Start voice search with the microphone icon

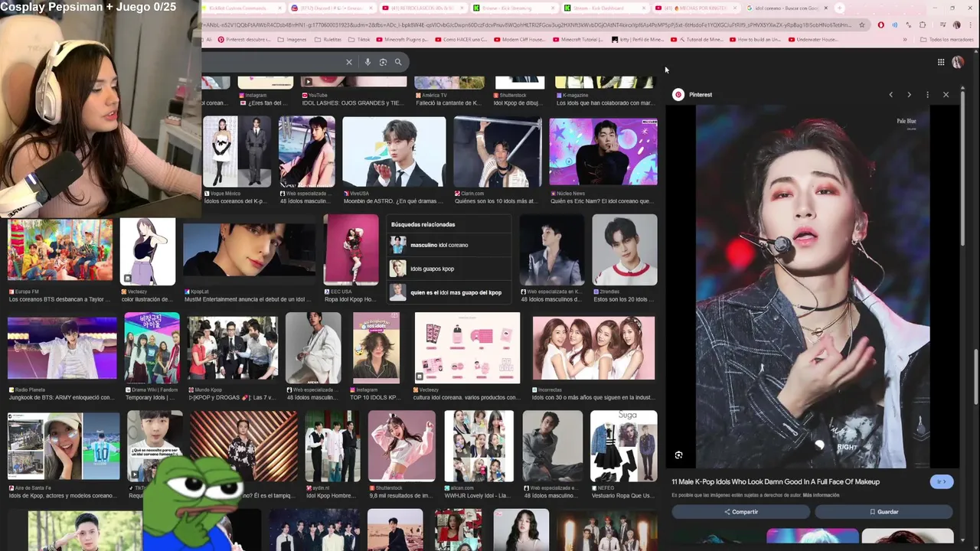[367, 62]
